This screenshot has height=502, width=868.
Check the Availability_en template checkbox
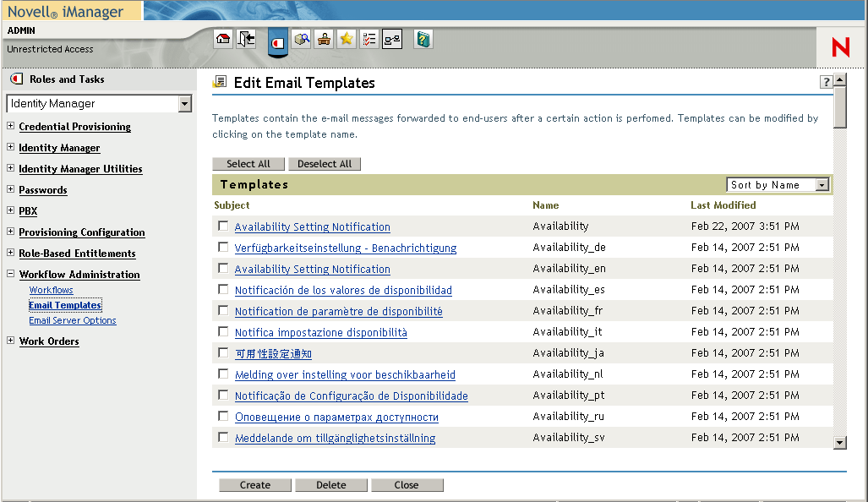click(x=223, y=268)
